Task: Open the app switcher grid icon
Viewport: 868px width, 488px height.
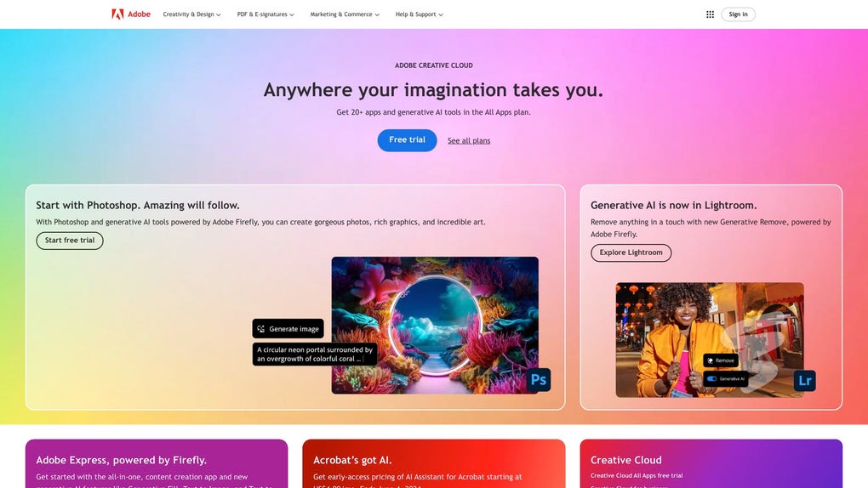Action: [x=710, y=14]
